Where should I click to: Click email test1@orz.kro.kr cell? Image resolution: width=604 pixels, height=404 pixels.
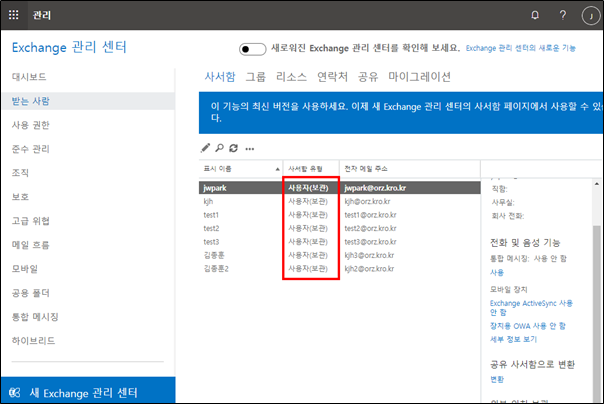[370, 215]
